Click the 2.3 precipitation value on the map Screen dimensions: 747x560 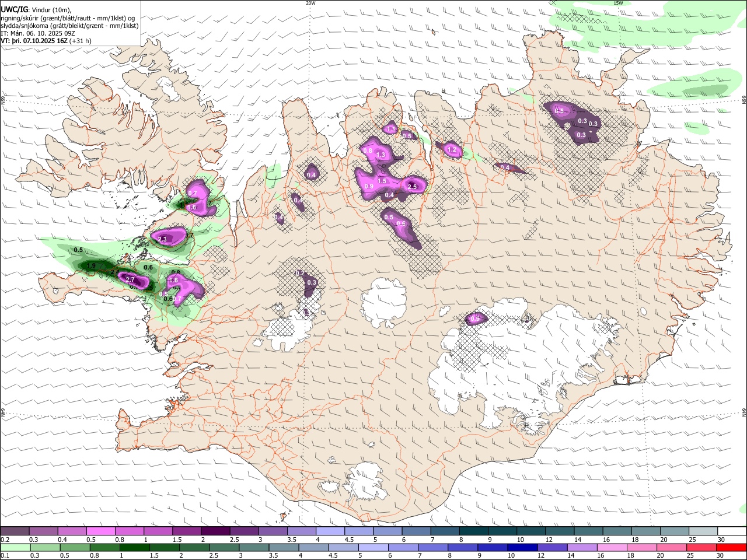pos(162,240)
